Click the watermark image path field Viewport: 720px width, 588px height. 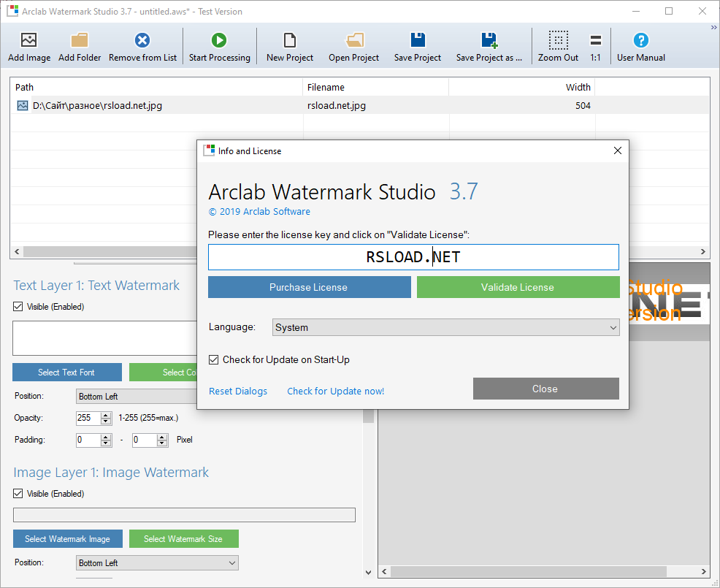click(x=184, y=515)
